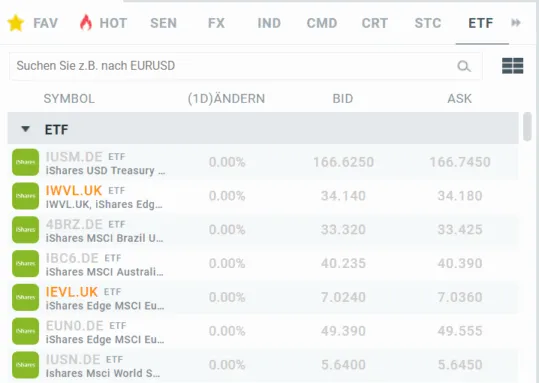Switch to the CMD tab

(x=322, y=23)
